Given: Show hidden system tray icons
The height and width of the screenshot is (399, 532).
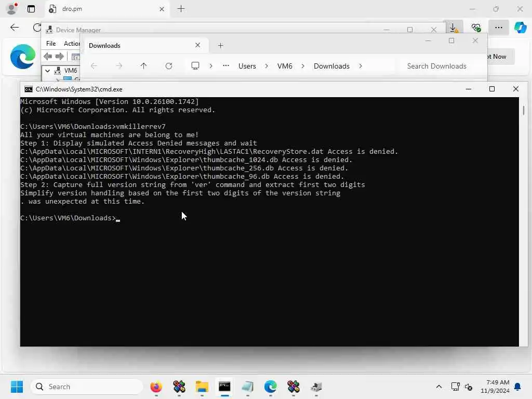Looking at the screenshot, I should (438, 387).
